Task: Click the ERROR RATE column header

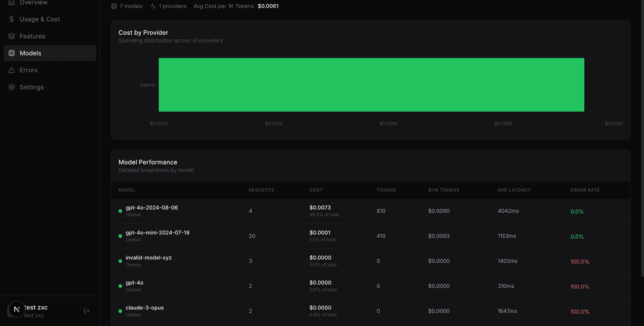Action: pos(585,190)
